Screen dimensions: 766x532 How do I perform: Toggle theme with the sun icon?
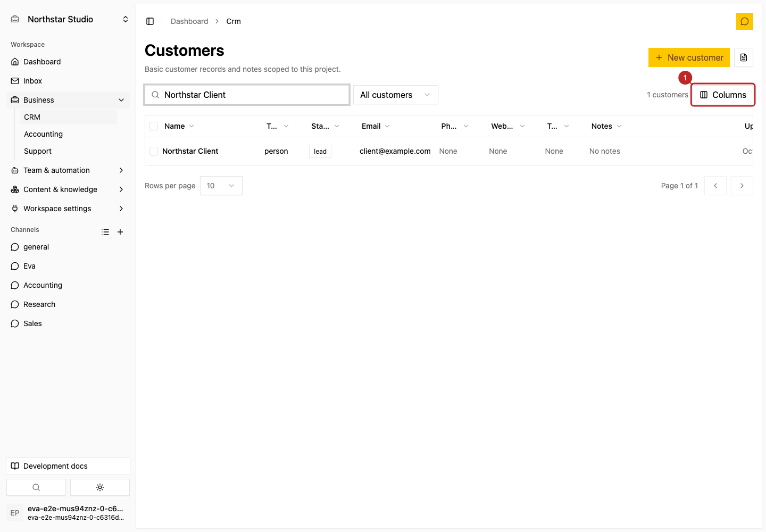click(100, 487)
